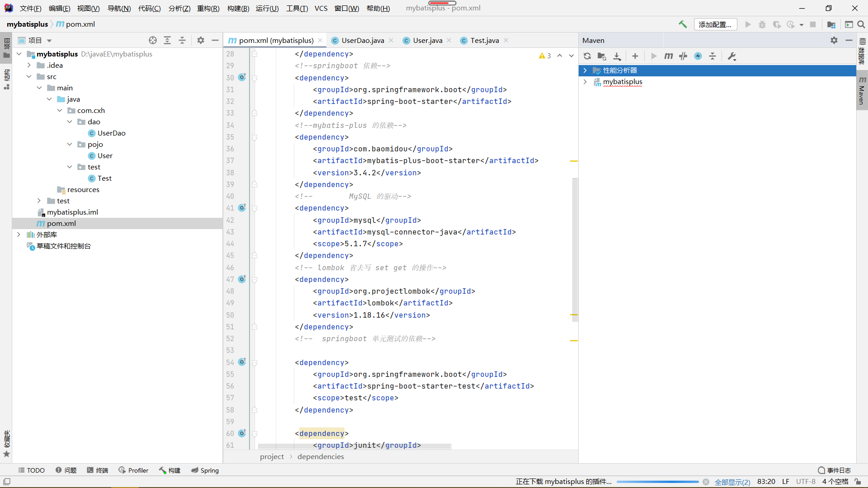Select UserDao class in project tree

point(111,133)
